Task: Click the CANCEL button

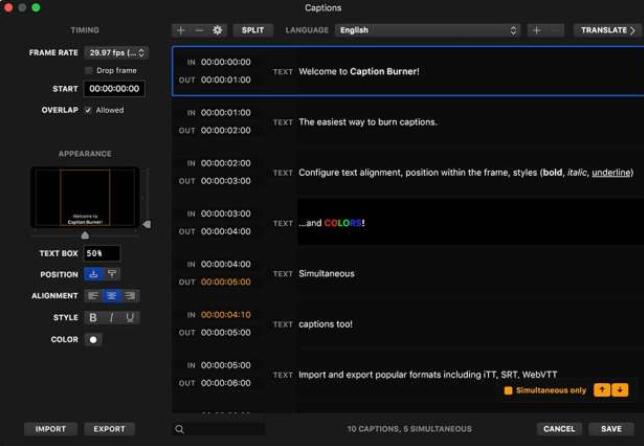Action: 559,429
